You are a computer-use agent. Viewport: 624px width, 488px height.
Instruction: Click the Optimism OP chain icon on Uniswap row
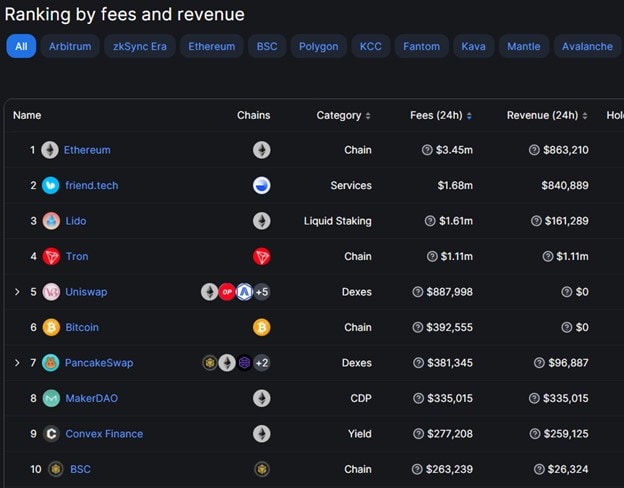click(x=227, y=292)
